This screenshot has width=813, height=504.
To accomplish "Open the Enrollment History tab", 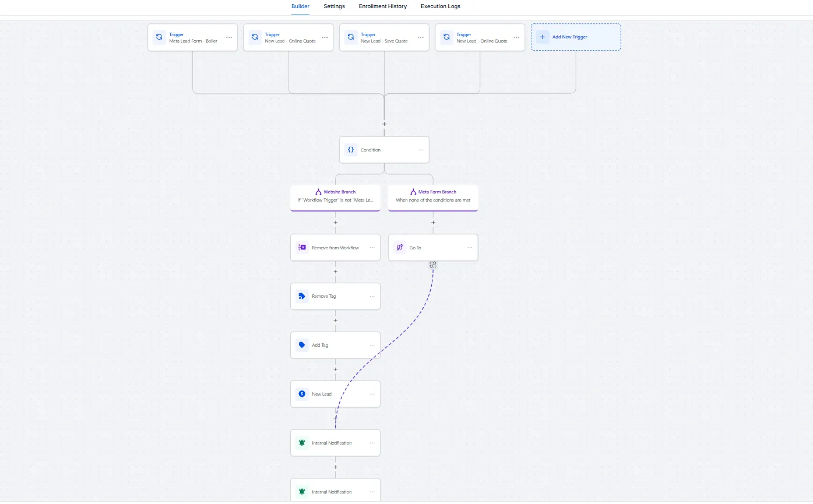I will pos(383,6).
